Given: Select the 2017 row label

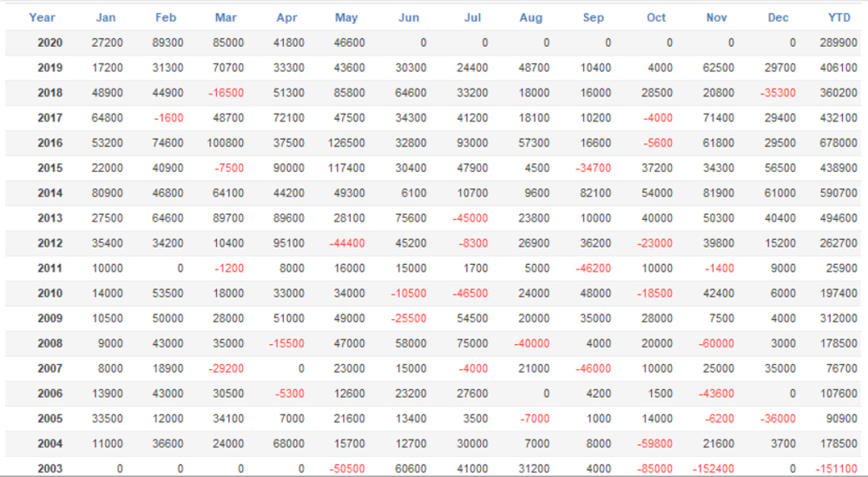Looking at the screenshot, I should [49, 118].
